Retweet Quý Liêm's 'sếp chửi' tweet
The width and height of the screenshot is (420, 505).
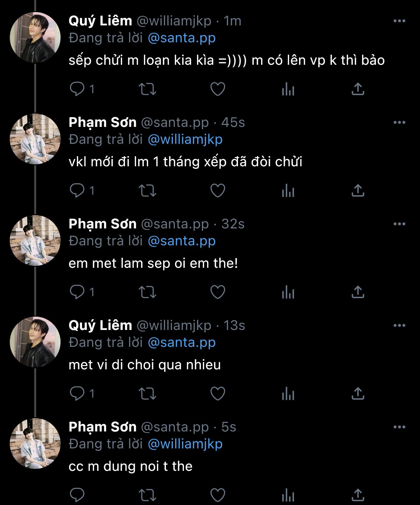click(147, 89)
